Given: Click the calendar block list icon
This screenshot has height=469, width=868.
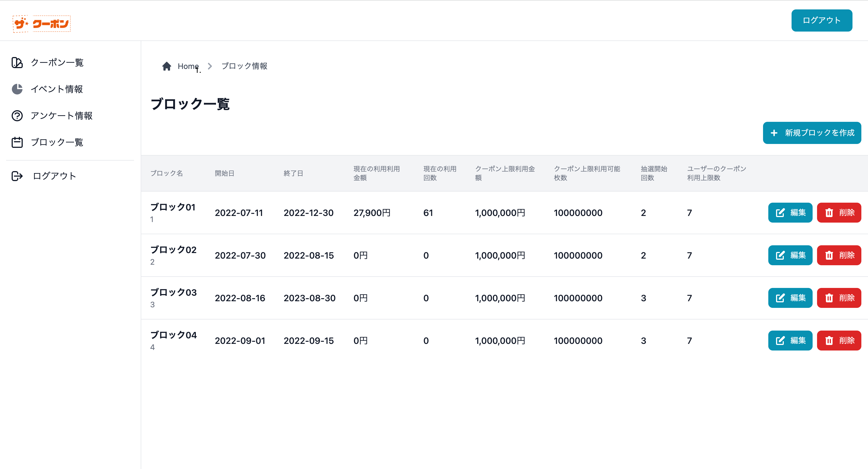Looking at the screenshot, I should coord(17,143).
